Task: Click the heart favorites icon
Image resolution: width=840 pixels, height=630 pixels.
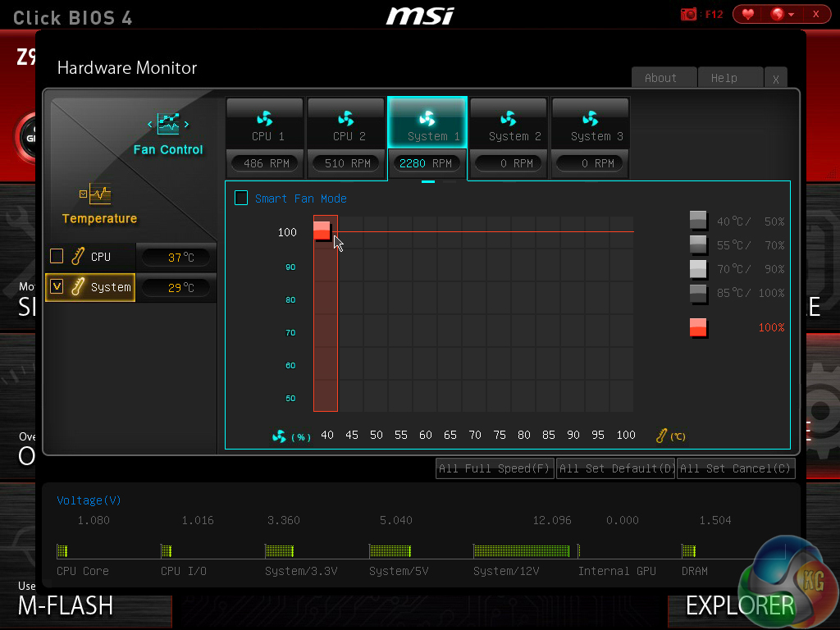Action: pyautogui.click(x=748, y=14)
